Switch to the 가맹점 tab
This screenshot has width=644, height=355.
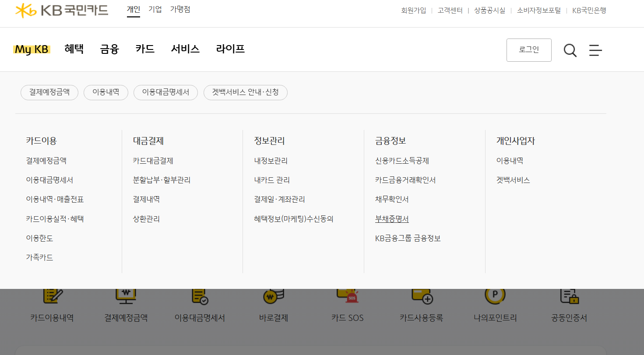click(180, 9)
